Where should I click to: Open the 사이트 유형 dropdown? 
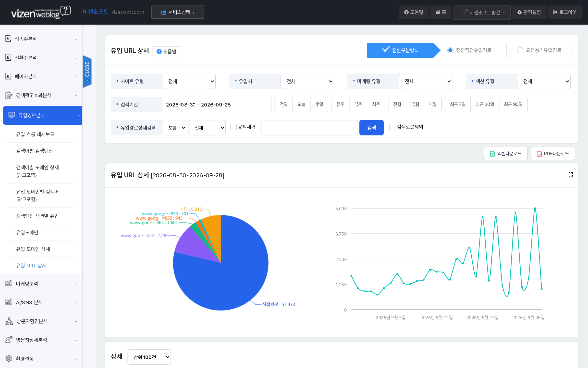click(189, 81)
